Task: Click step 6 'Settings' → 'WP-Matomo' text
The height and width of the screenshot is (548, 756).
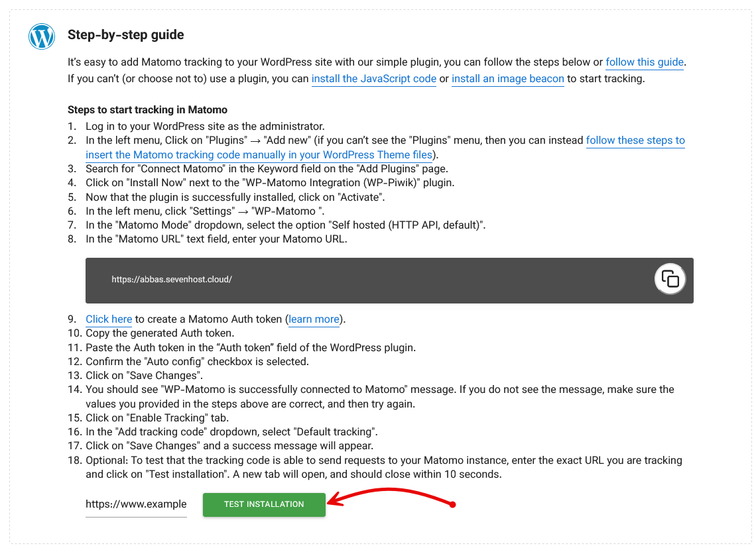Action: [205, 211]
